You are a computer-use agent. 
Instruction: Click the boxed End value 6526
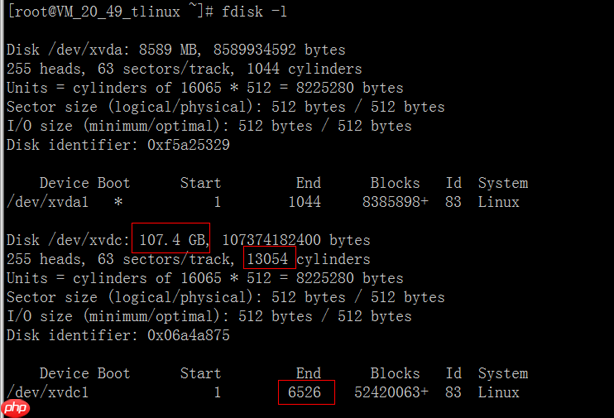306,392
